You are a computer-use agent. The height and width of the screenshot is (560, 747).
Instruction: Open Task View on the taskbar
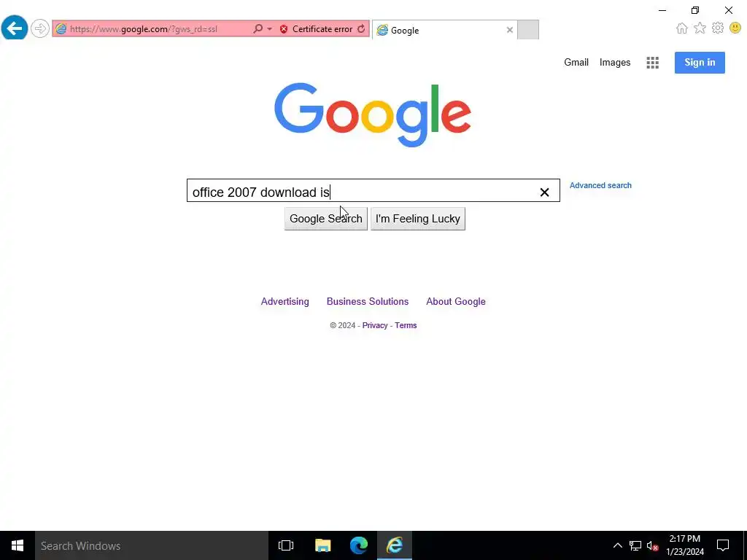pyautogui.click(x=286, y=545)
